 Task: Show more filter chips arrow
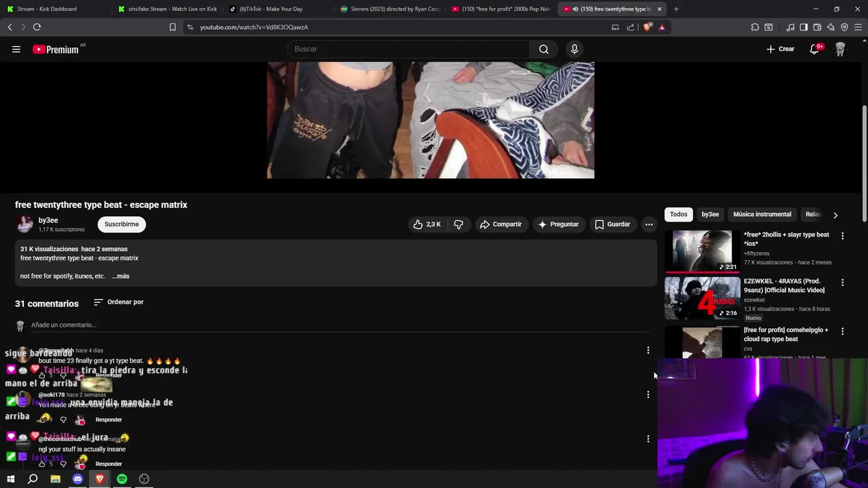(835, 215)
